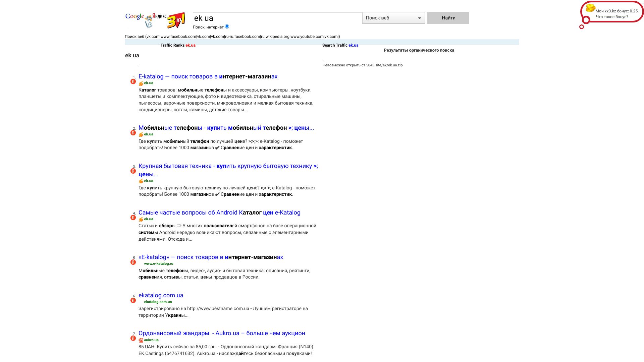Click the Yandex icon beside result 5
Image resolution: width=644 pixels, height=362 pixels.
(133, 262)
